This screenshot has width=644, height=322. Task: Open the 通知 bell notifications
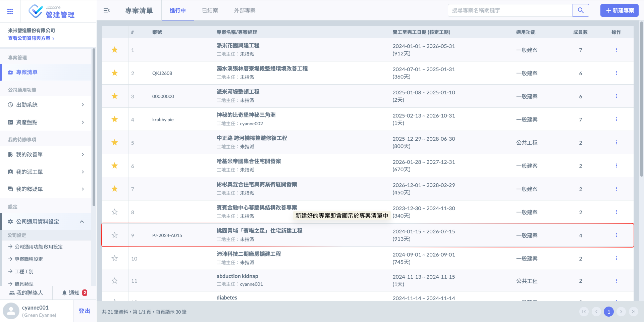point(74,293)
